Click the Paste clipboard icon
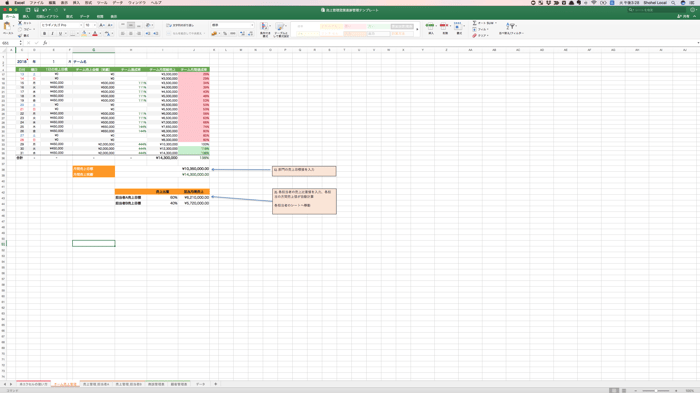Viewport: 700px width, 393px height. (x=8, y=27)
